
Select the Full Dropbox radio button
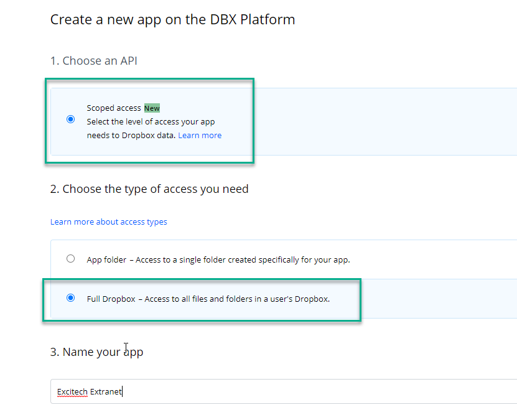70,298
